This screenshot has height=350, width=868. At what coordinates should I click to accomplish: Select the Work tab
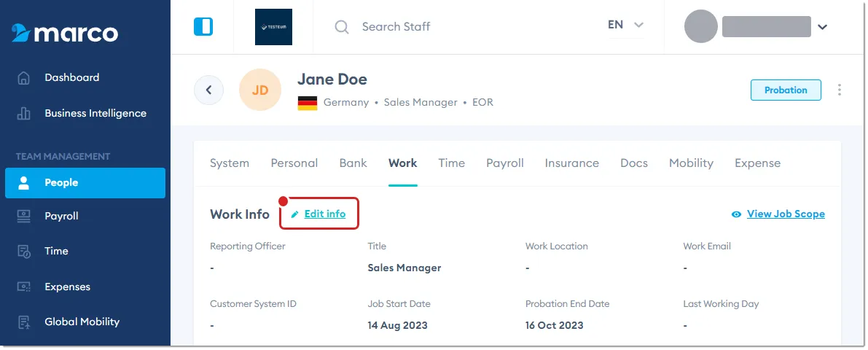tap(403, 163)
